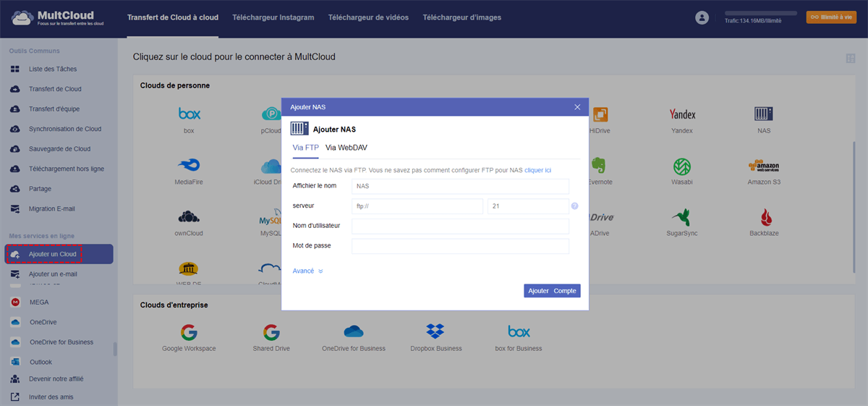Select the Wasabi cloud icon
Screen dimensions: 868x406
click(681, 166)
